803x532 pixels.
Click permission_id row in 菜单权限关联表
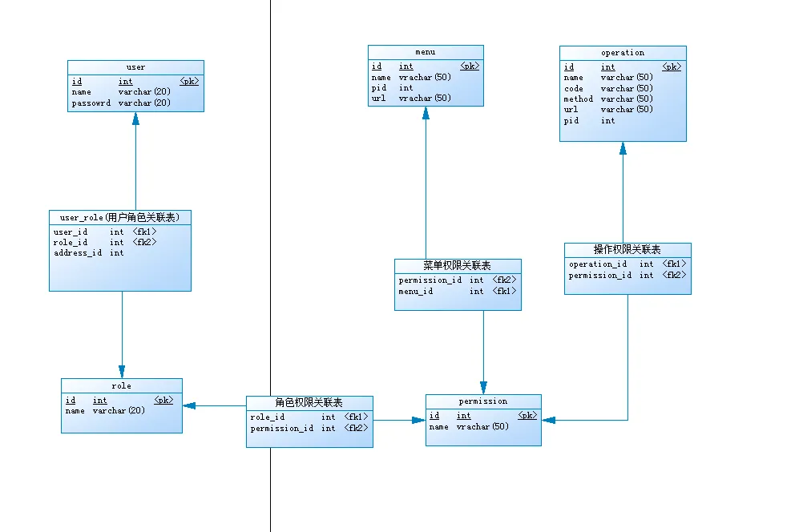pos(458,280)
